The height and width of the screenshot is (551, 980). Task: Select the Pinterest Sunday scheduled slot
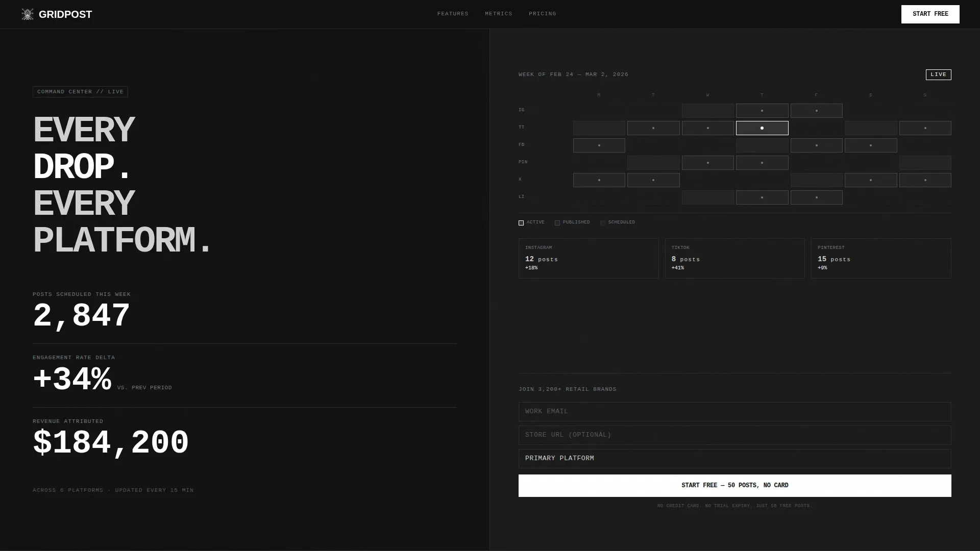(x=925, y=163)
